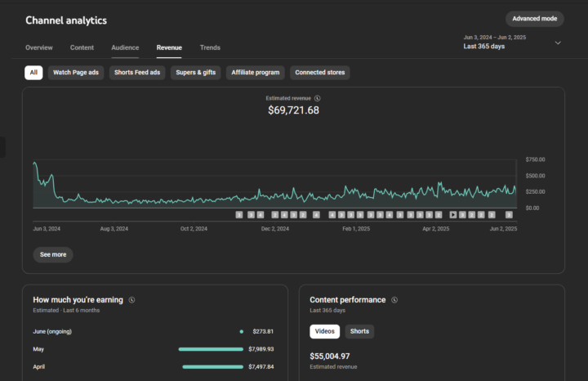The height and width of the screenshot is (381, 588).
Task: Switch to the Overview tab
Action: click(39, 48)
